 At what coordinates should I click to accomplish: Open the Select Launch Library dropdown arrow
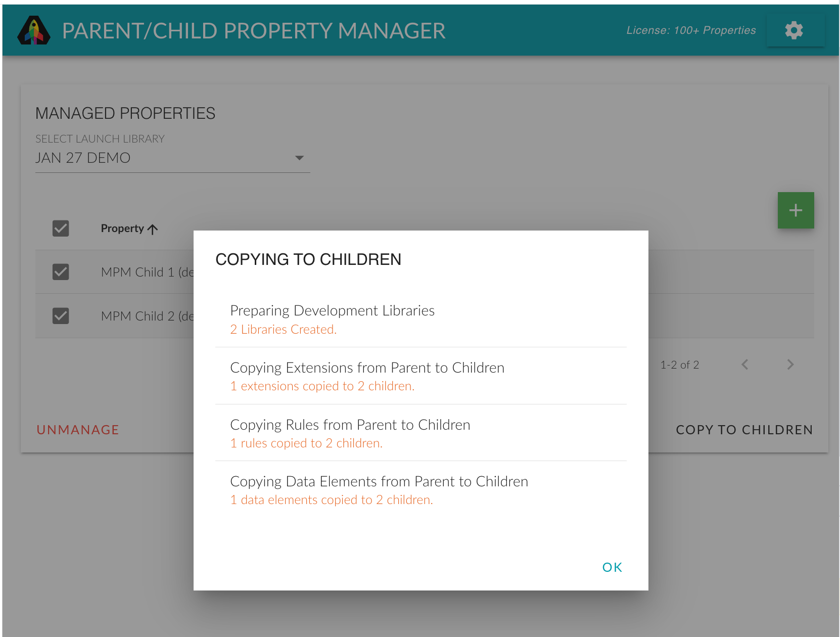point(299,158)
